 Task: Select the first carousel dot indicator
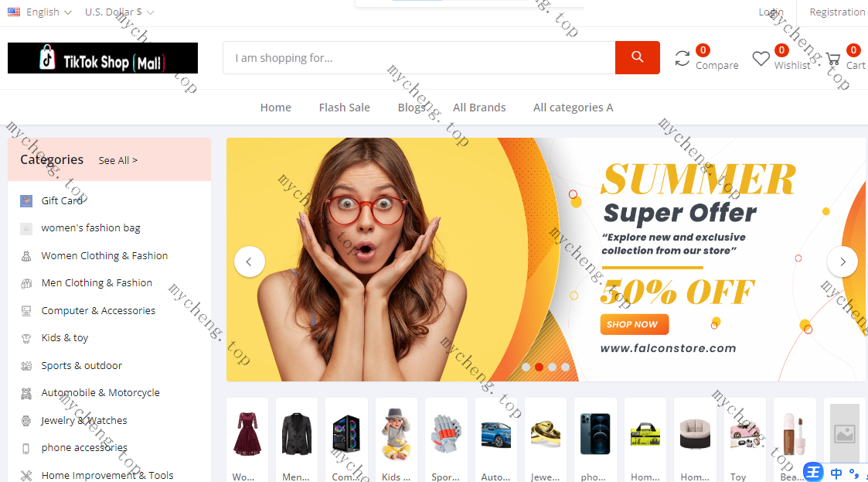(526, 367)
